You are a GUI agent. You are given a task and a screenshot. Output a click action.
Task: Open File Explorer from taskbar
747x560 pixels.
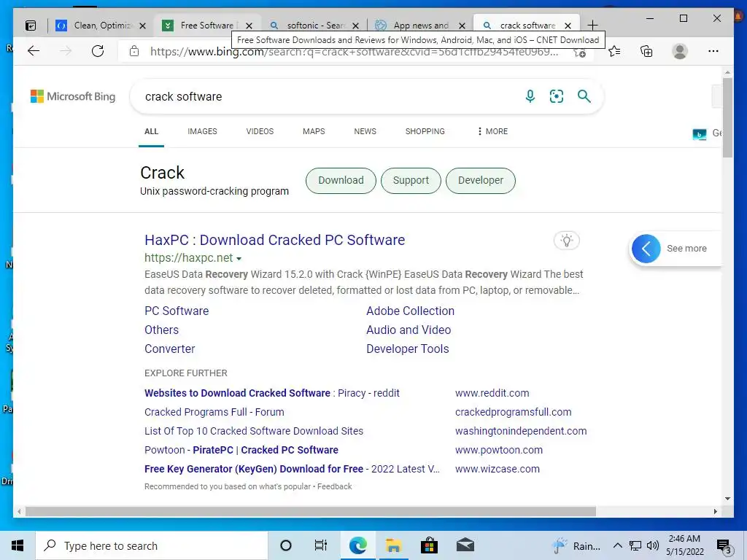pos(393,545)
